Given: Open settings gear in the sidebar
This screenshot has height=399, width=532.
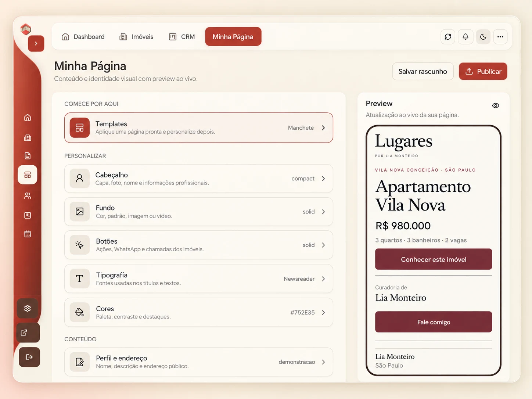Looking at the screenshot, I should (x=28, y=308).
